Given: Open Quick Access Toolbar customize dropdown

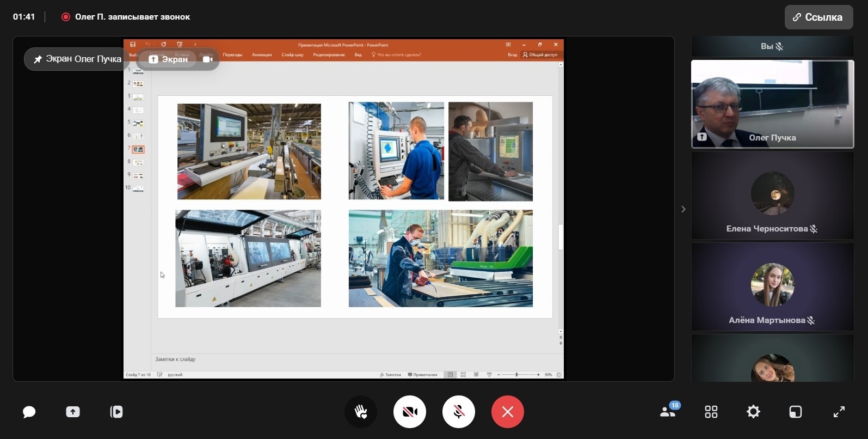Looking at the screenshot, I should point(195,45).
